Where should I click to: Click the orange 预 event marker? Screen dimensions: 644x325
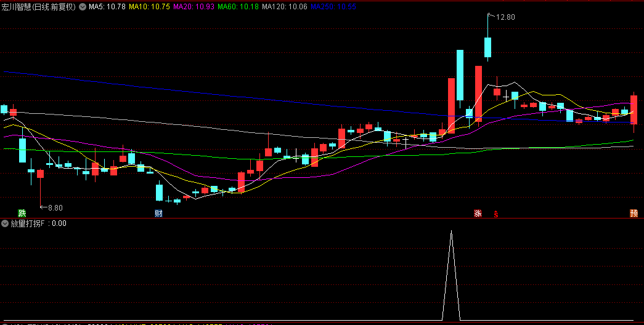pos(634,214)
